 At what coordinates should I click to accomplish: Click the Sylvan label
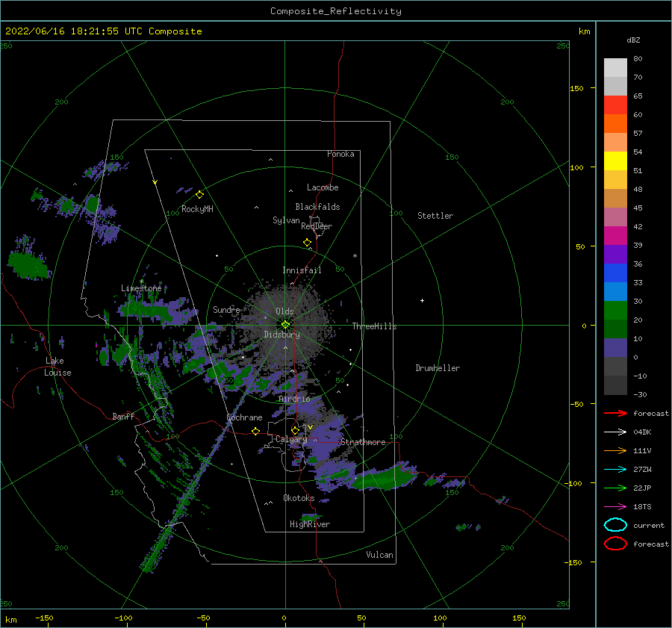click(286, 220)
